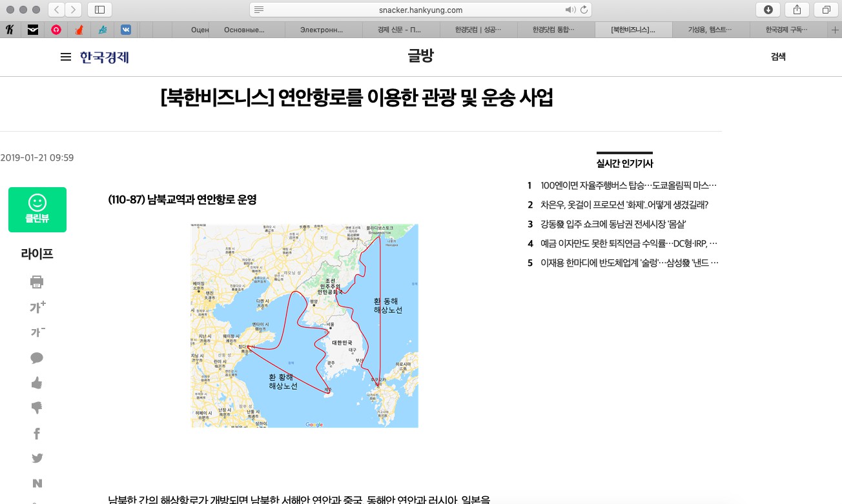Screen dimensions: 842x504
Task: Mute tab audio via speaker icon
Action: point(570,10)
